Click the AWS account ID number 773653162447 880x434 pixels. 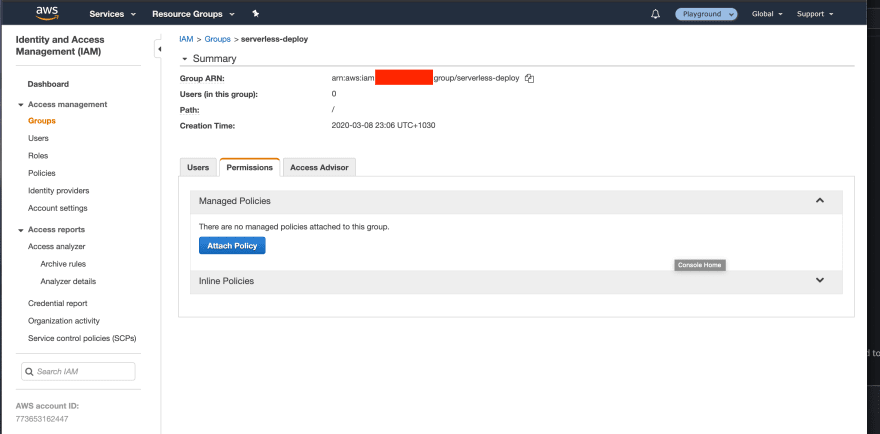tap(43, 419)
